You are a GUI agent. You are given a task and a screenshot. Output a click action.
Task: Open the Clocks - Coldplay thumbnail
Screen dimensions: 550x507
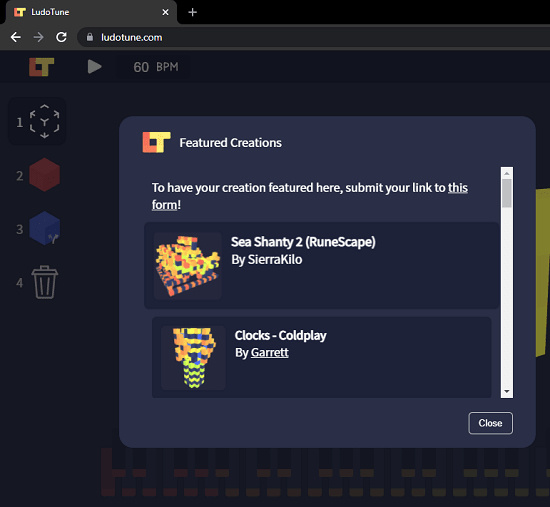[193, 358]
